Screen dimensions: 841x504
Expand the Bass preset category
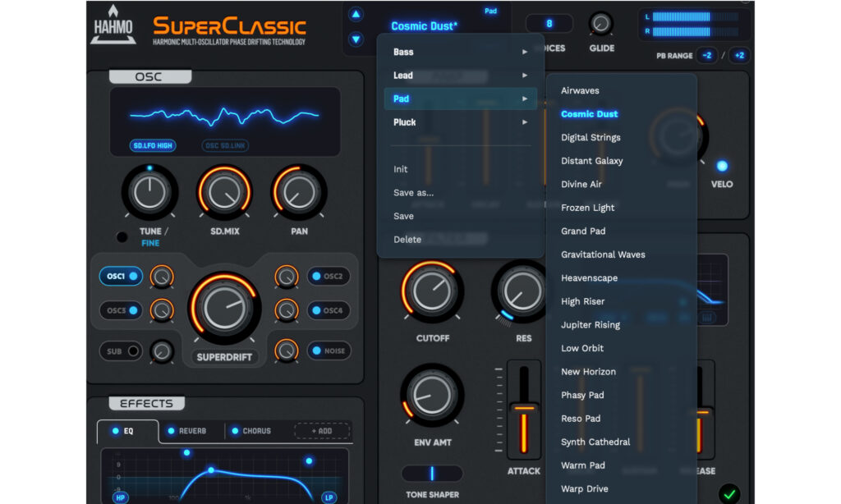pos(461,52)
